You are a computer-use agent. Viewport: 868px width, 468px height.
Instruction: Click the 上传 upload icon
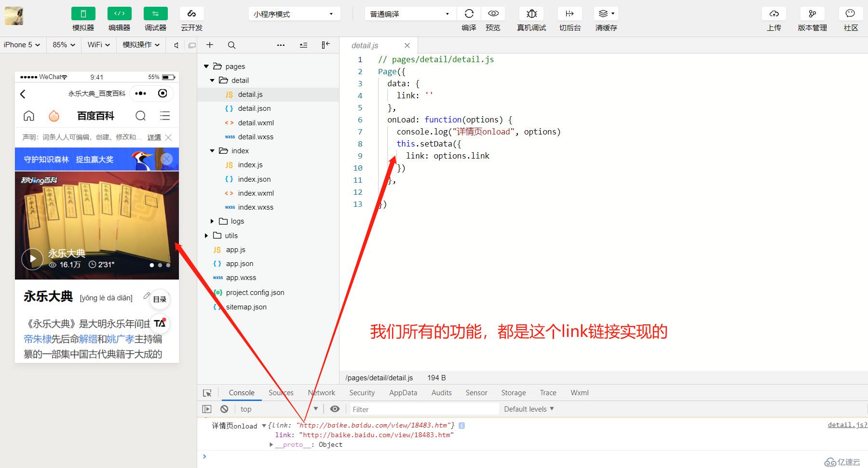tap(774, 13)
